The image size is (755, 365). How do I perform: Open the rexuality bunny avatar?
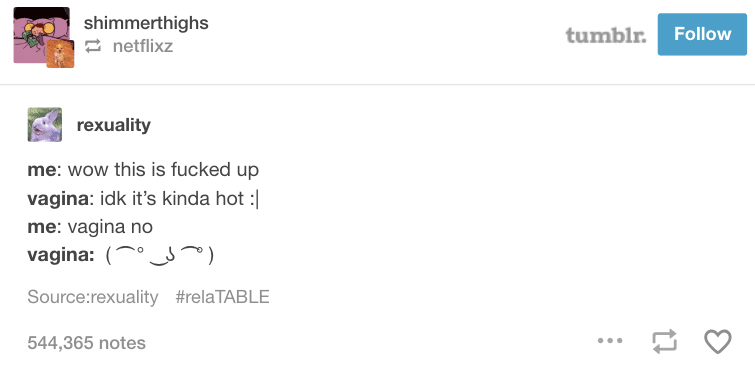tap(45, 125)
